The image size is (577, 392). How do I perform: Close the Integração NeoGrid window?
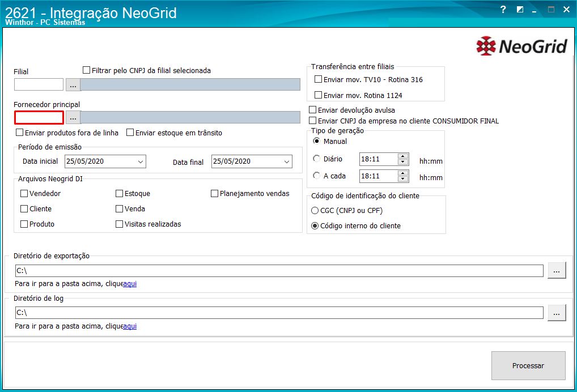pyautogui.click(x=566, y=10)
